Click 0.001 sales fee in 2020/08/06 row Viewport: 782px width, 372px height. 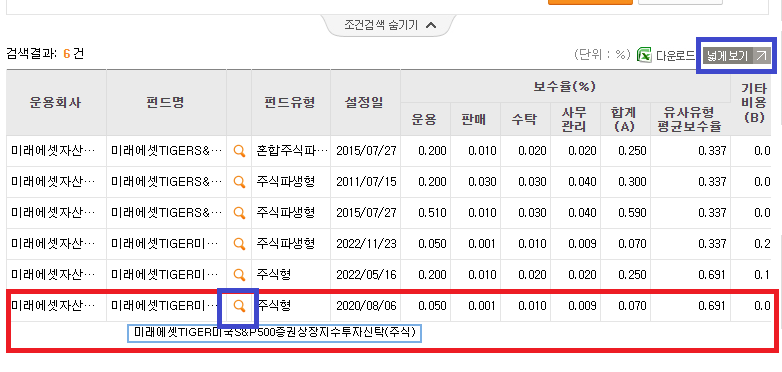(x=482, y=306)
